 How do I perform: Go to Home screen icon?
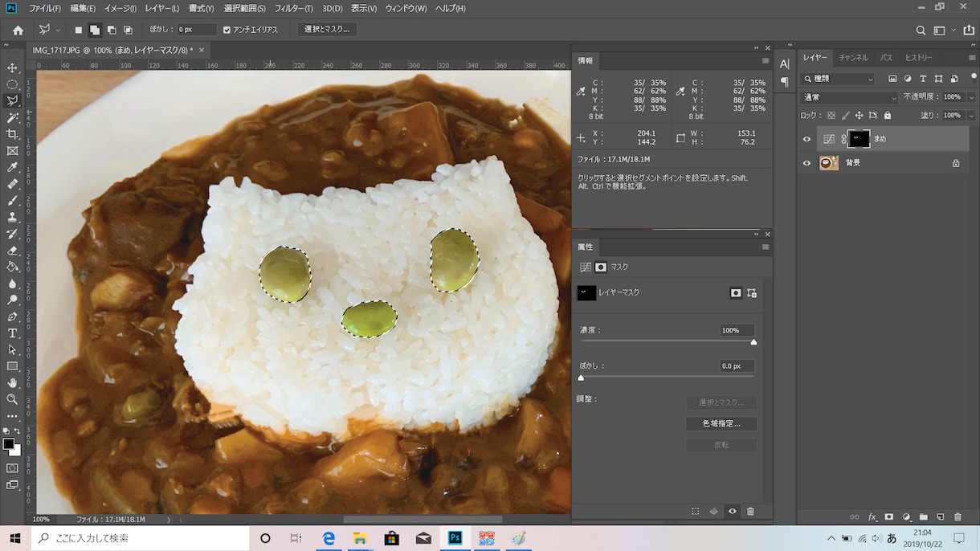(x=18, y=30)
